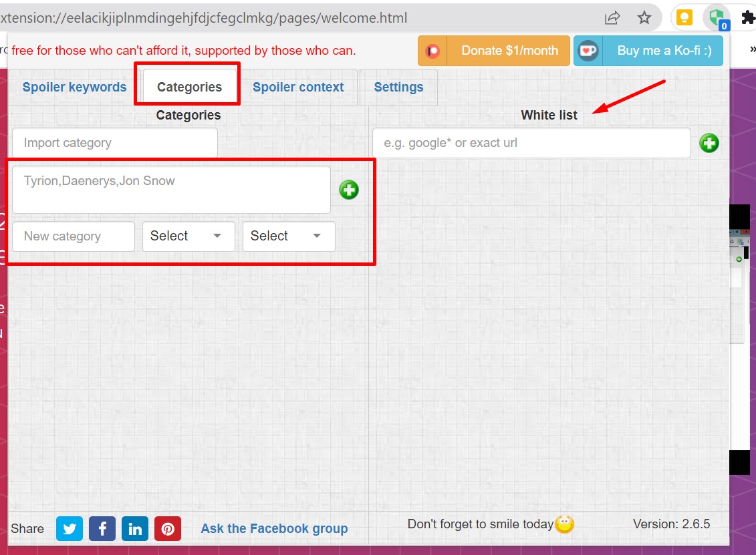Share via the Pinterest icon
This screenshot has width=756, height=555.
(168, 528)
